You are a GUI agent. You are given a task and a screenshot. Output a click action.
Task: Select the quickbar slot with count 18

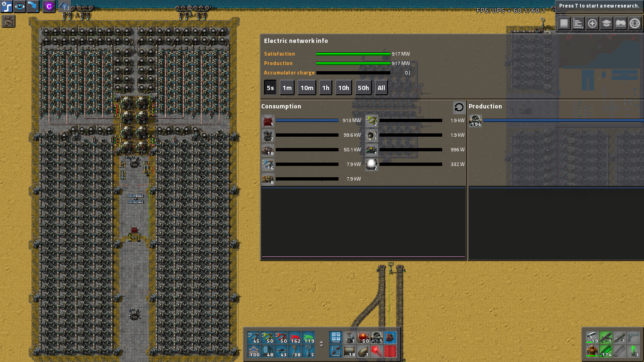(x=349, y=351)
